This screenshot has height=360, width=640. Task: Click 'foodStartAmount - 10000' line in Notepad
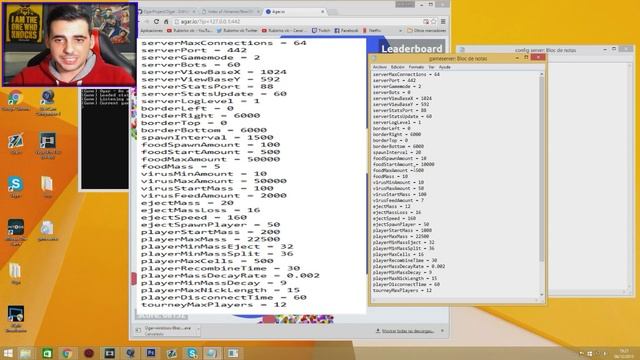tap(403, 164)
